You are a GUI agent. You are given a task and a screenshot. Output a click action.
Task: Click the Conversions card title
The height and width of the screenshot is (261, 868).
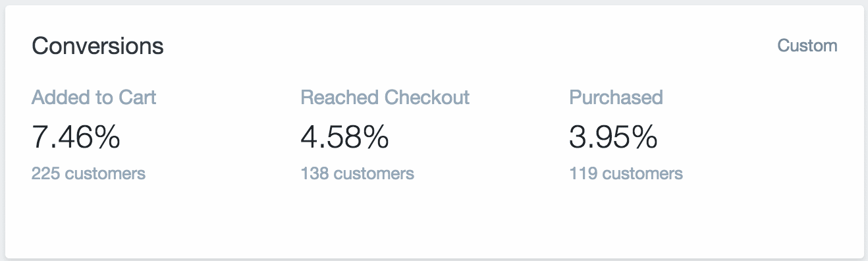[97, 46]
